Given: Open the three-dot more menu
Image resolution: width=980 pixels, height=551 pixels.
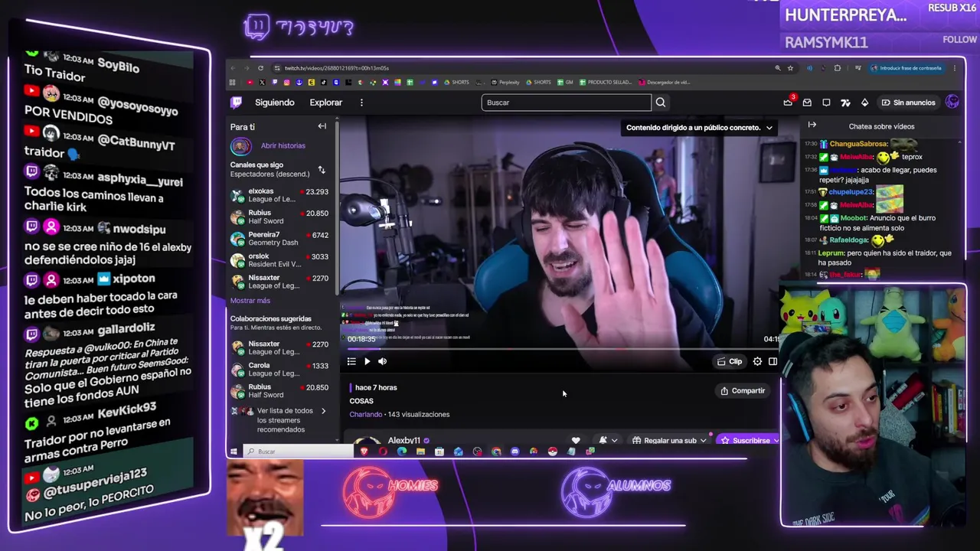Looking at the screenshot, I should 361,103.
